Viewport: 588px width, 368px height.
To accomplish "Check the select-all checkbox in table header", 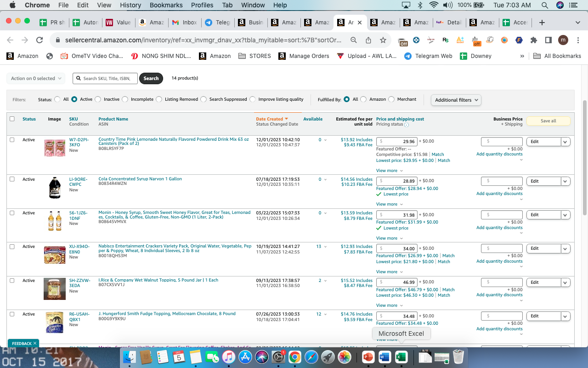I will 12,119.
